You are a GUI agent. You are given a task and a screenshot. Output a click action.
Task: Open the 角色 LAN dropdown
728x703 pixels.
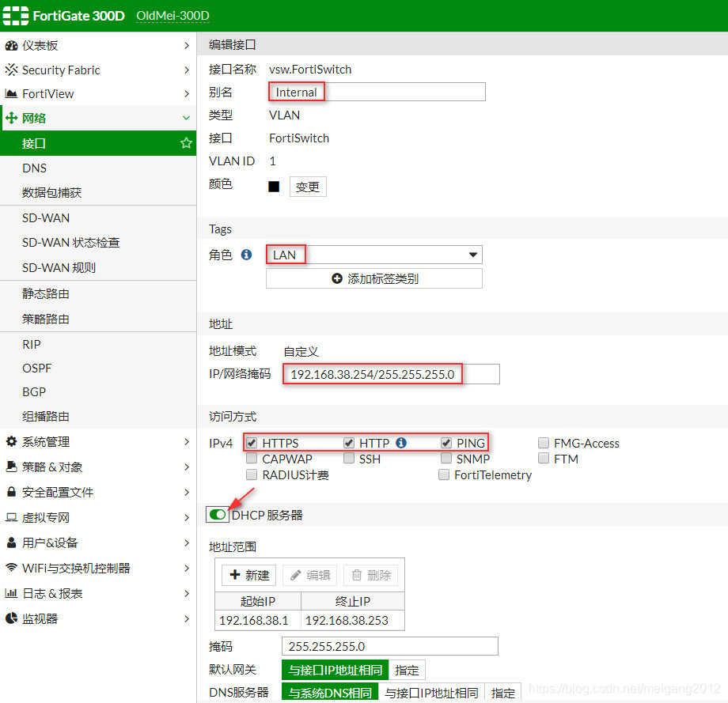point(373,255)
